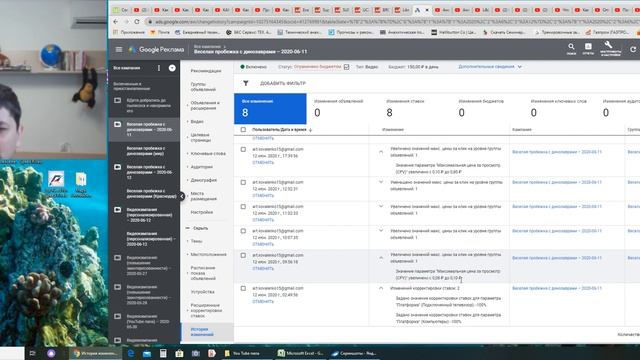Viewport: 640px width, 360px height.
Task: Select the Изменения ставок summary tab
Action: coord(415,109)
